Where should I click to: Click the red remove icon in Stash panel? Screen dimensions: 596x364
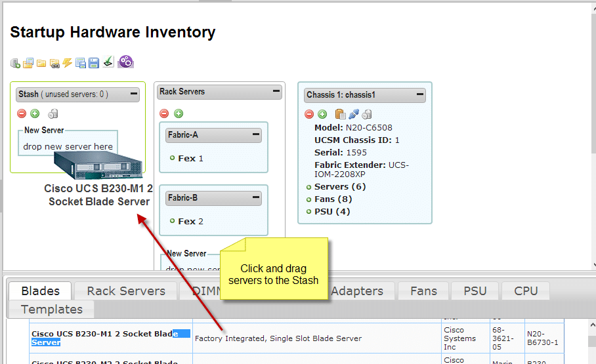click(x=22, y=113)
